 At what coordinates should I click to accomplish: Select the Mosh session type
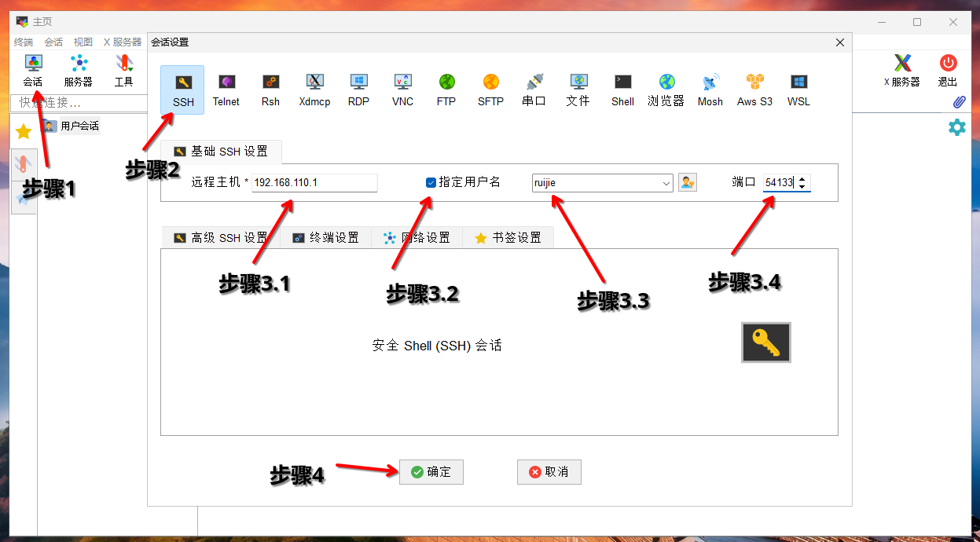(710, 89)
